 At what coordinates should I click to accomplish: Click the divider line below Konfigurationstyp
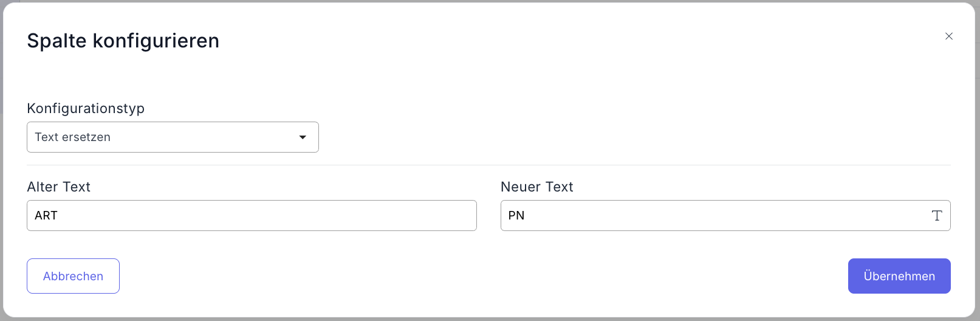[488, 165]
